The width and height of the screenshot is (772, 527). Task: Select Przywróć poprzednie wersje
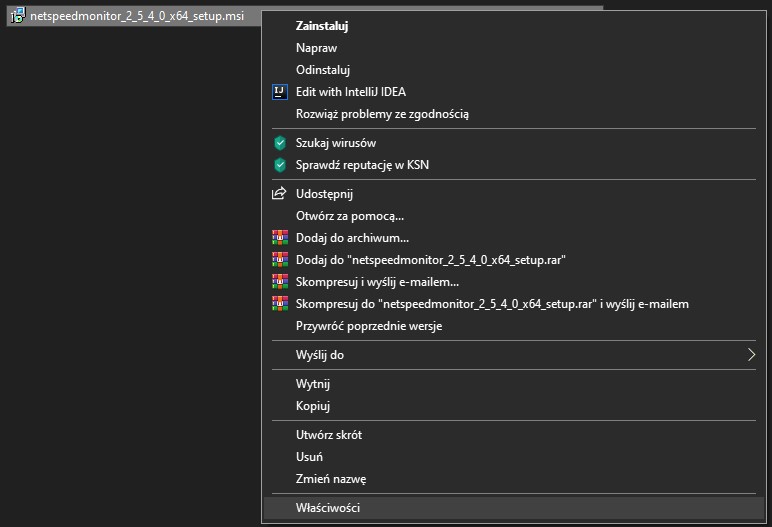point(514,326)
